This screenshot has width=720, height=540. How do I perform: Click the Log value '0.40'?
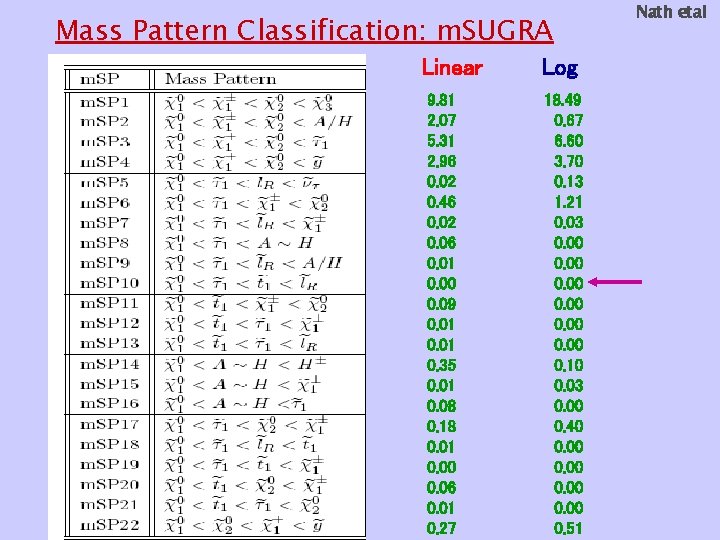pos(568,427)
